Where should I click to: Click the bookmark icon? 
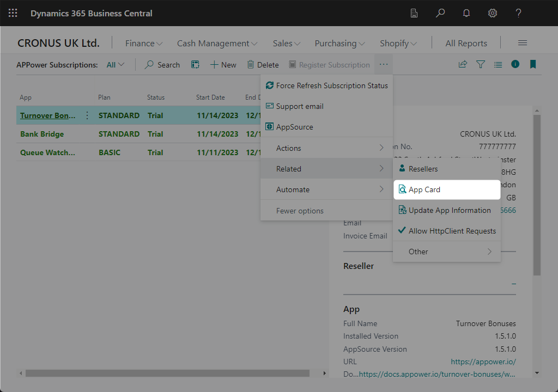[532, 64]
